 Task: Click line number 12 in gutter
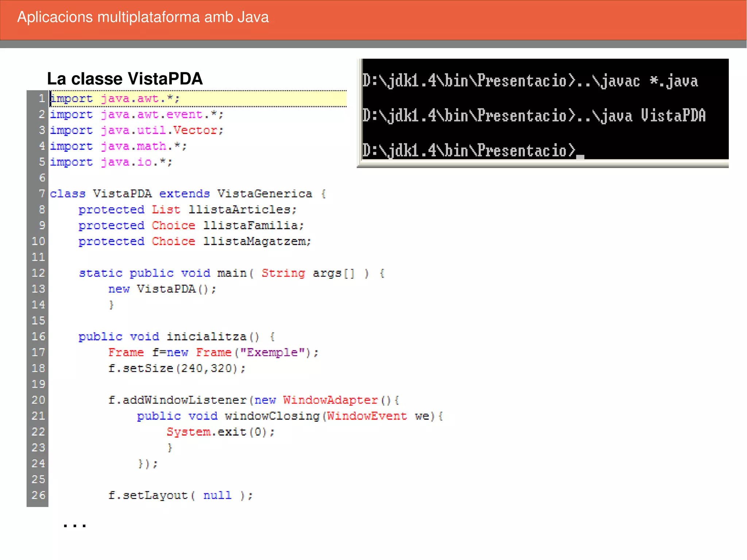click(x=38, y=273)
